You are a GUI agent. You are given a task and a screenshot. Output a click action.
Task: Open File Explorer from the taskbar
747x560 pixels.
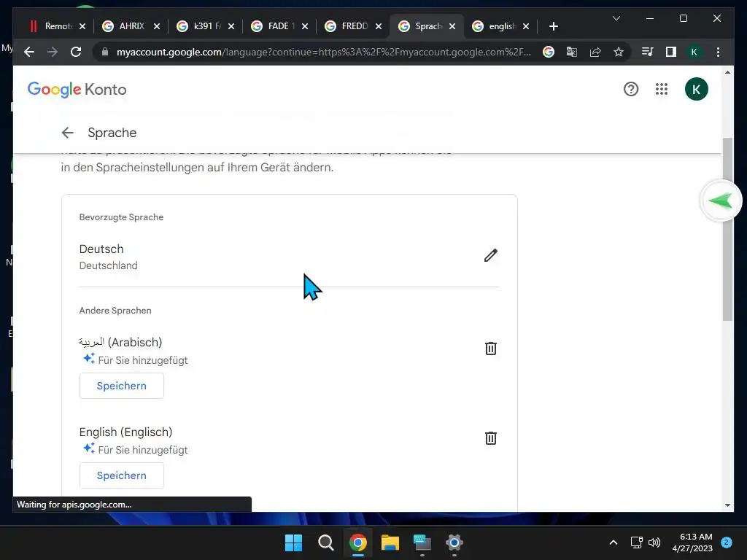[x=390, y=542]
